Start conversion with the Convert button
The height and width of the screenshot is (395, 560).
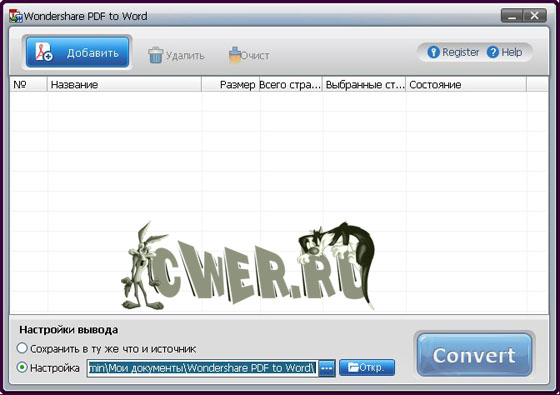(474, 355)
